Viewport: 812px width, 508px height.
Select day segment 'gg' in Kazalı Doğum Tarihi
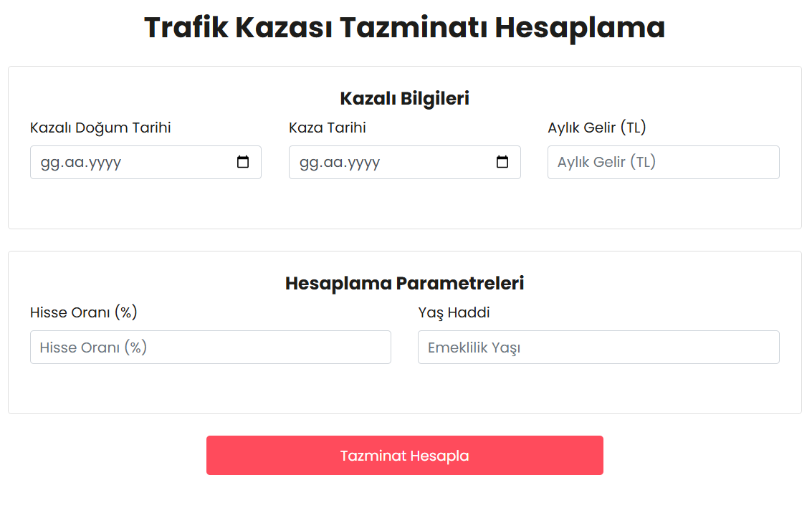click(49, 163)
